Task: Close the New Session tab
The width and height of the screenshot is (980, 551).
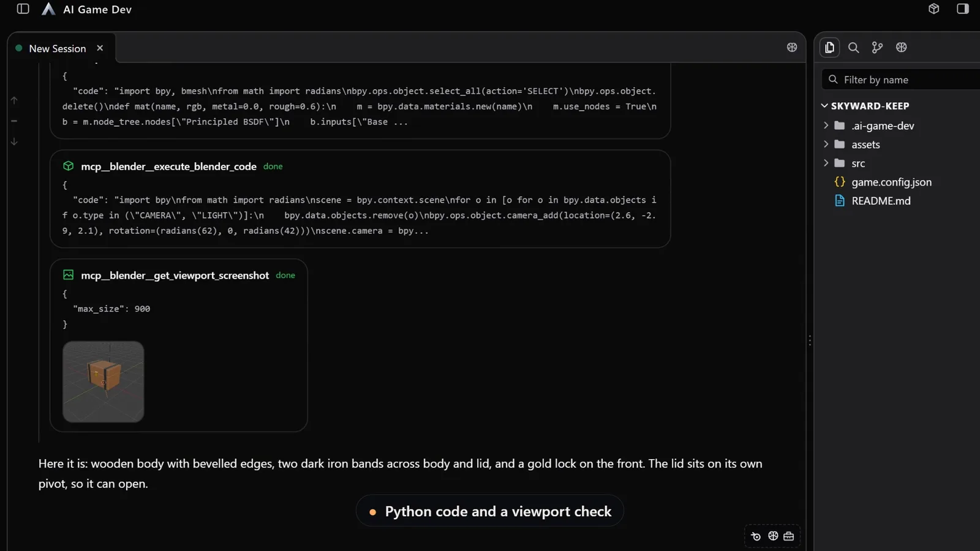Action: (100, 48)
